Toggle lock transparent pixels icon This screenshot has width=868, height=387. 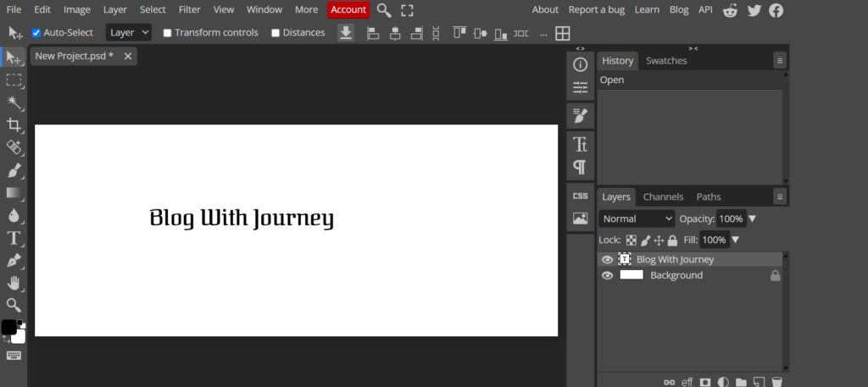pyautogui.click(x=631, y=240)
